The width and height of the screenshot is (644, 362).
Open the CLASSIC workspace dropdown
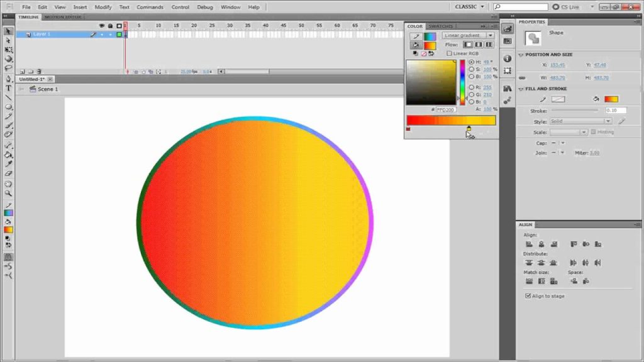click(469, 7)
